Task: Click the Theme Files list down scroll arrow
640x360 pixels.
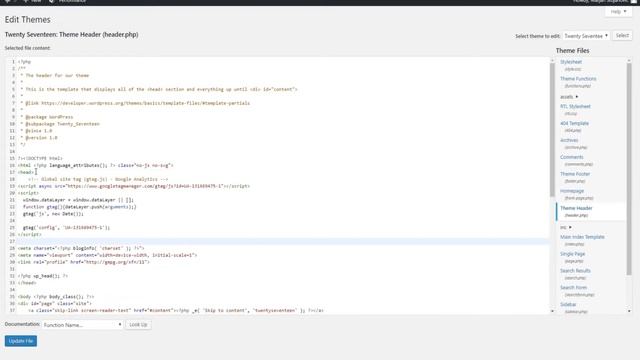Action: (629, 311)
